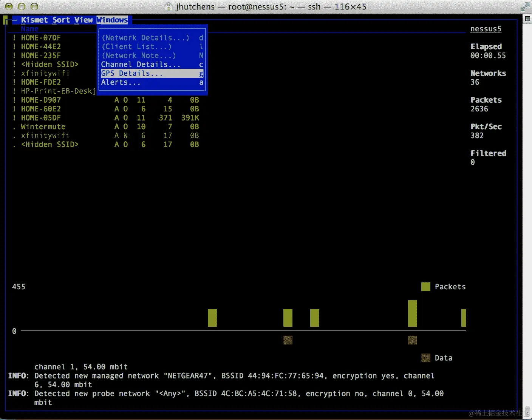
Task: Open the View menu
Action: coord(84,20)
